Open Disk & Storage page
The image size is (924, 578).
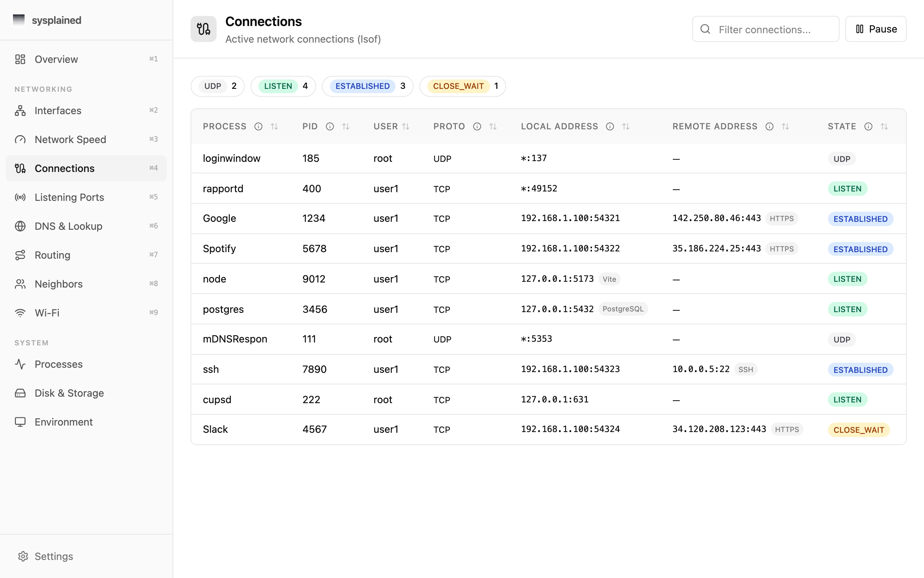tap(86, 393)
